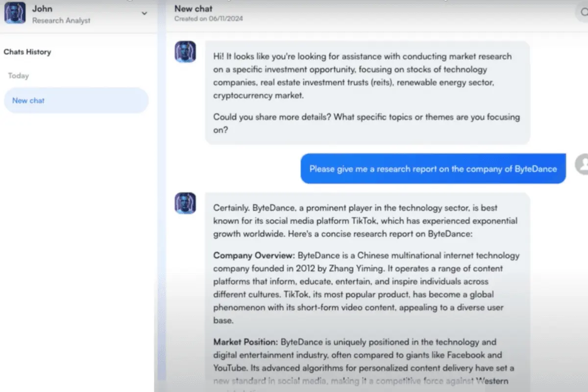Click the assistant avatar beside the greeting message
Image resolution: width=588 pixels, height=392 pixels.
point(185,51)
